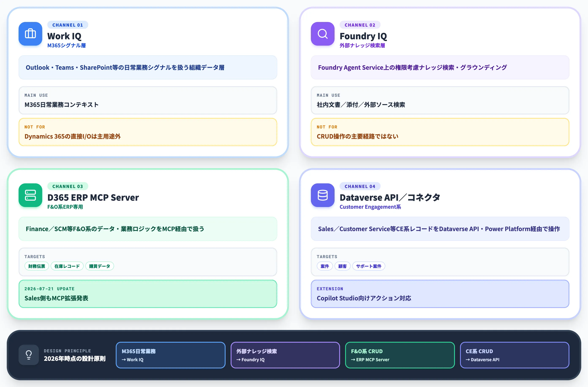Viewport: 588px width, 387px height.
Task: Click the MAIN USE label in Foundry IQ
Action: (328, 95)
